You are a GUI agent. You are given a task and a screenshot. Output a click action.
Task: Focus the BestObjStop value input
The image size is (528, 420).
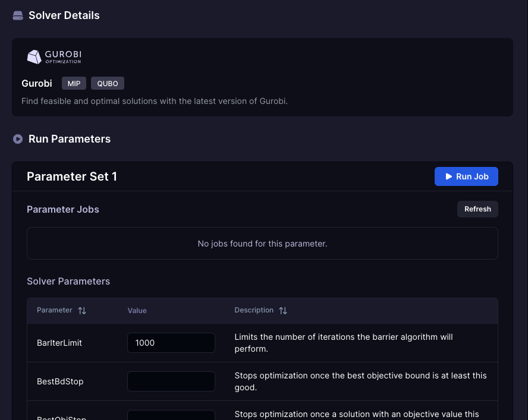coord(171,415)
